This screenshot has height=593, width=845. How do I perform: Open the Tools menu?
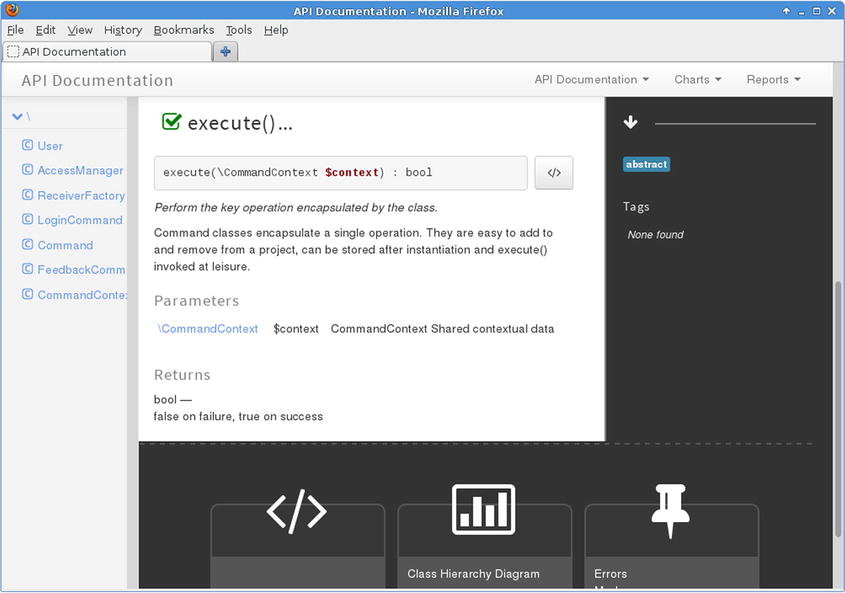239,30
